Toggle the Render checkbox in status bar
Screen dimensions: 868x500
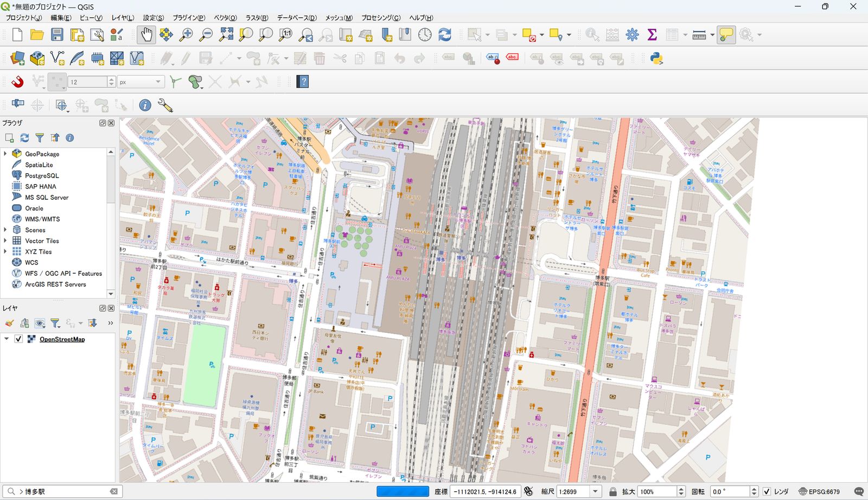(x=767, y=491)
